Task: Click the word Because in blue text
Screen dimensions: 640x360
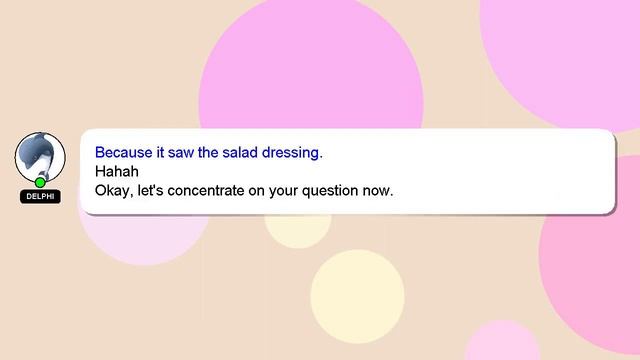Action: [x=124, y=153]
